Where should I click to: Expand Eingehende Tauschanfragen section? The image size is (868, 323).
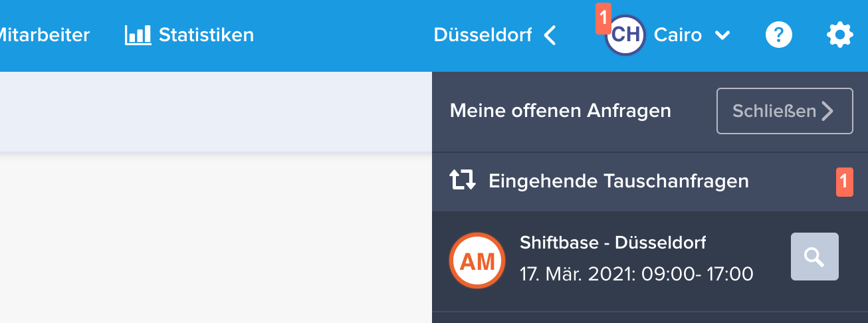pyautogui.click(x=649, y=181)
